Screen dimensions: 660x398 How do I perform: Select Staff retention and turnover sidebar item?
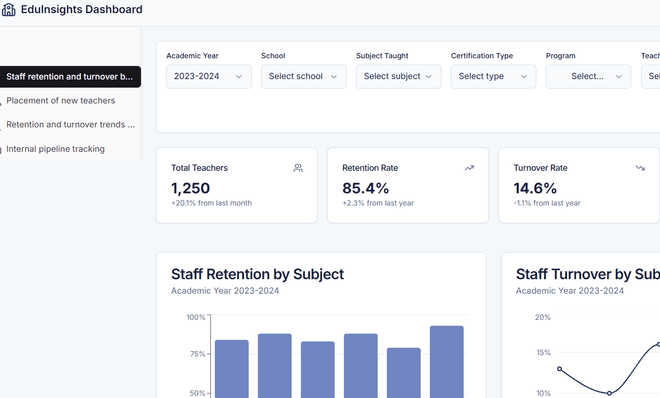click(x=70, y=77)
